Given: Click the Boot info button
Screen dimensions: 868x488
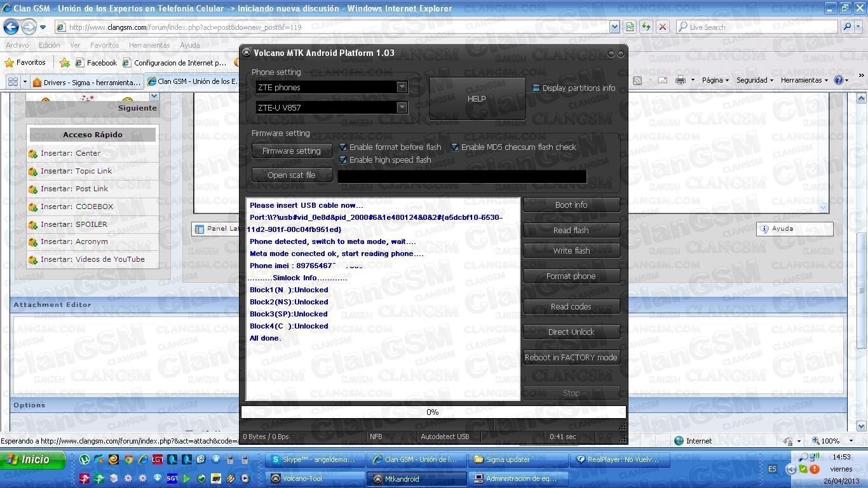Looking at the screenshot, I should (571, 205).
